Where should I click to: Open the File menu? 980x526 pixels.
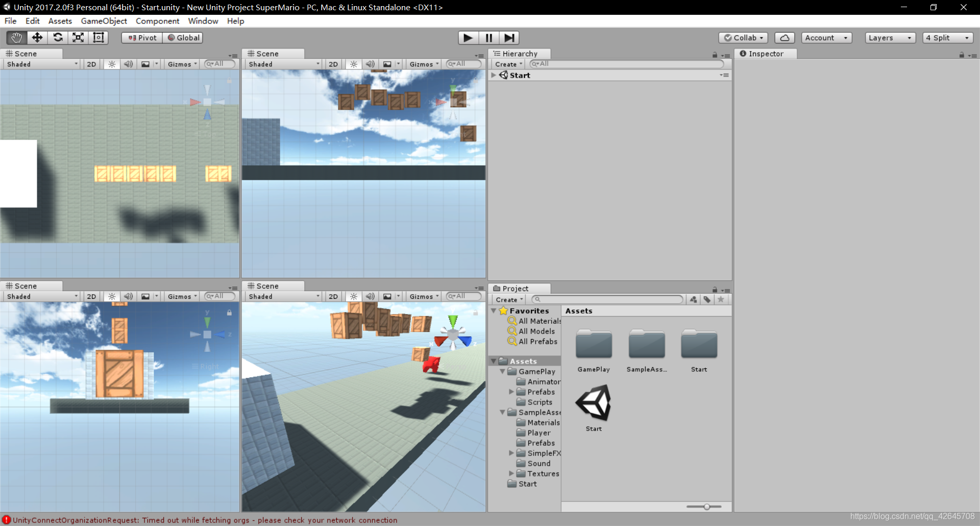(10, 21)
